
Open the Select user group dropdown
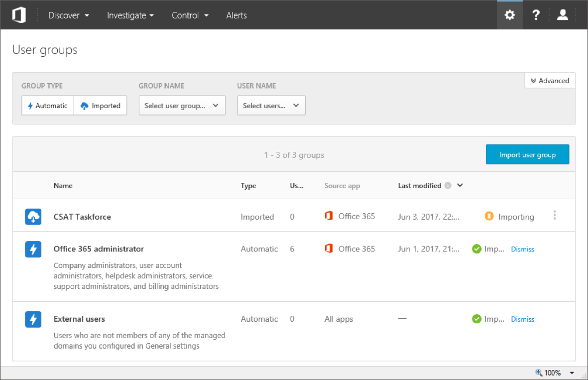182,105
